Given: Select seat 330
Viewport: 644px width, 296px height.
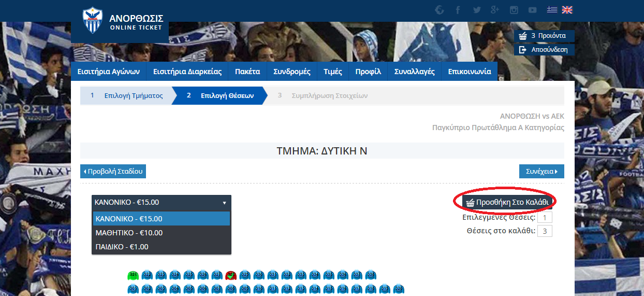Looking at the screenshot, I should tap(259, 275).
